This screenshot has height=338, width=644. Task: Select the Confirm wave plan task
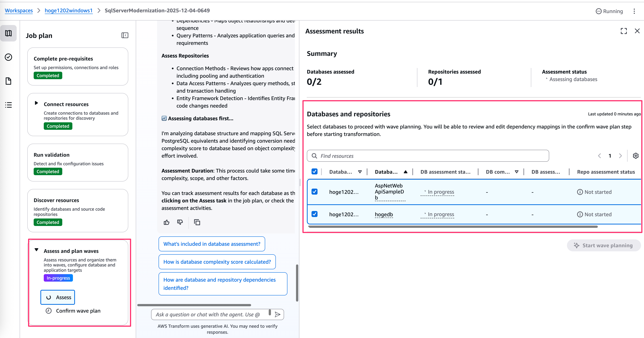coord(78,311)
